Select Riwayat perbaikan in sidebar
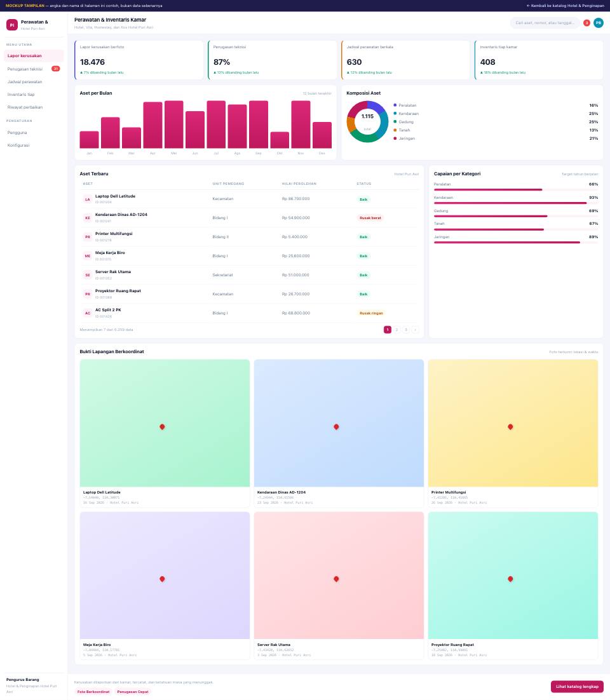Screen dimensions: 610x700 [x=34, y=107]
